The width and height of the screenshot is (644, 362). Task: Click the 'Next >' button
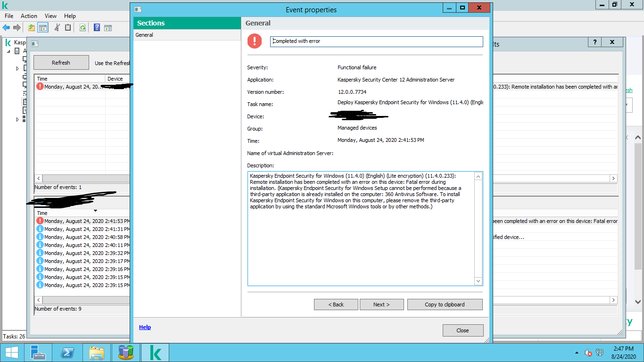pyautogui.click(x=381, y=304)
